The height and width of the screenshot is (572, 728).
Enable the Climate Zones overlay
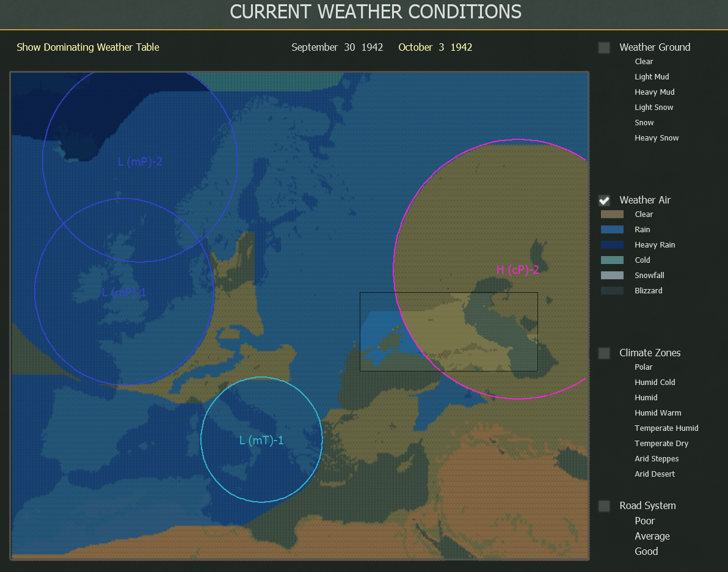(604, 353)
